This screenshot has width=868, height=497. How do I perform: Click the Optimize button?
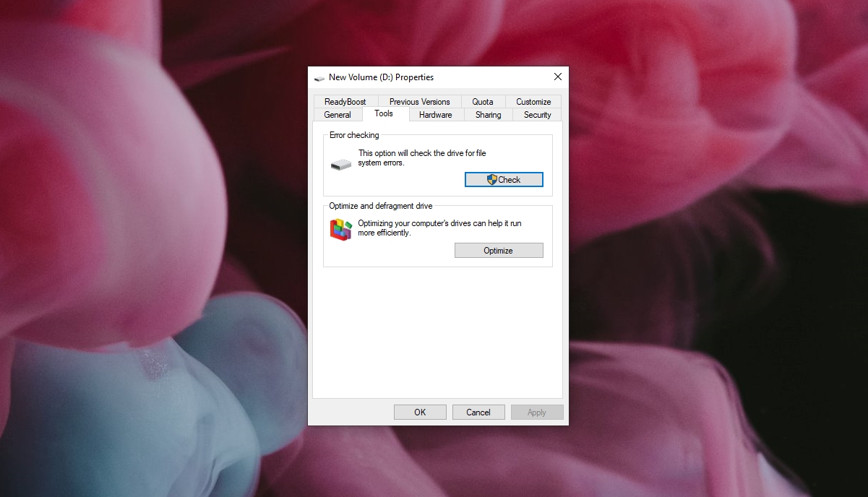[499, 251]
